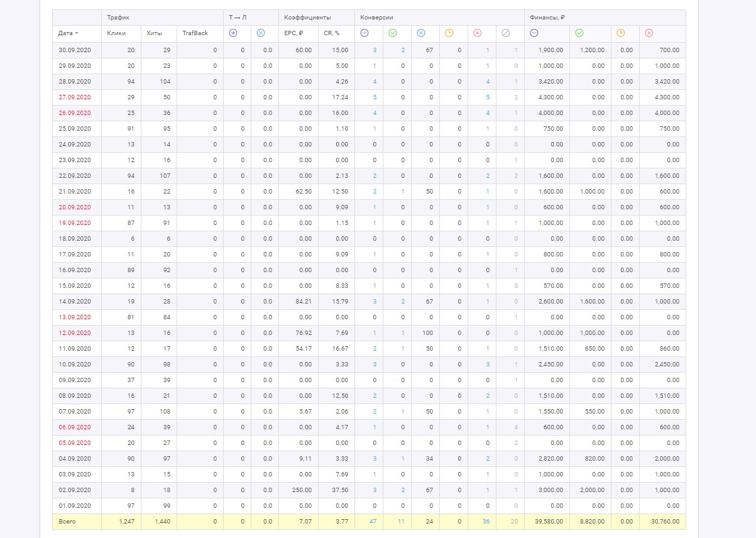Image resolution: width=756 pixels, height=538 pixels.
Task: Open total conversions link 4 for 28.09.2020
Action: coord(375,81)
